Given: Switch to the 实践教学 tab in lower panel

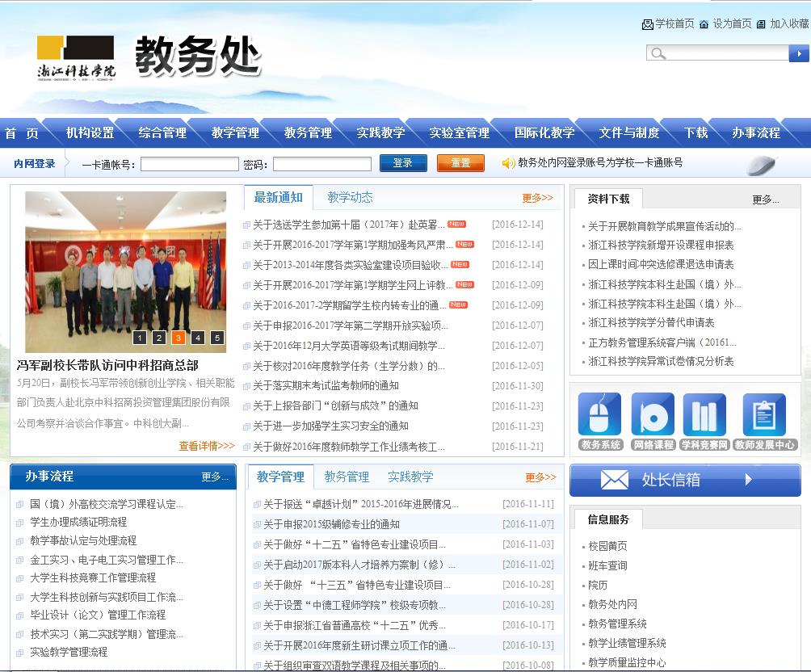Looking at the screenshot, I should point(410,477).
